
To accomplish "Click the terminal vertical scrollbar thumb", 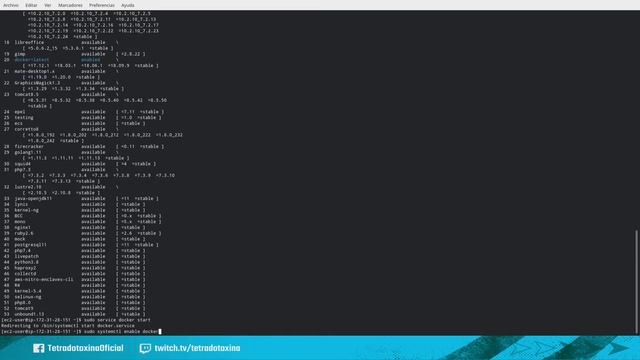I will 636,282.
